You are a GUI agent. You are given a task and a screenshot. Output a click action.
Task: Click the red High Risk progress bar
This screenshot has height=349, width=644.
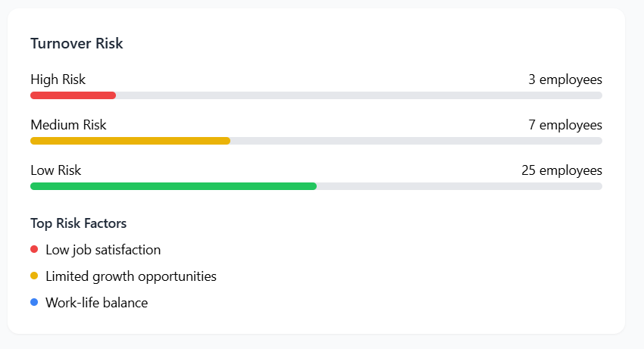click(x=73, y=95)
